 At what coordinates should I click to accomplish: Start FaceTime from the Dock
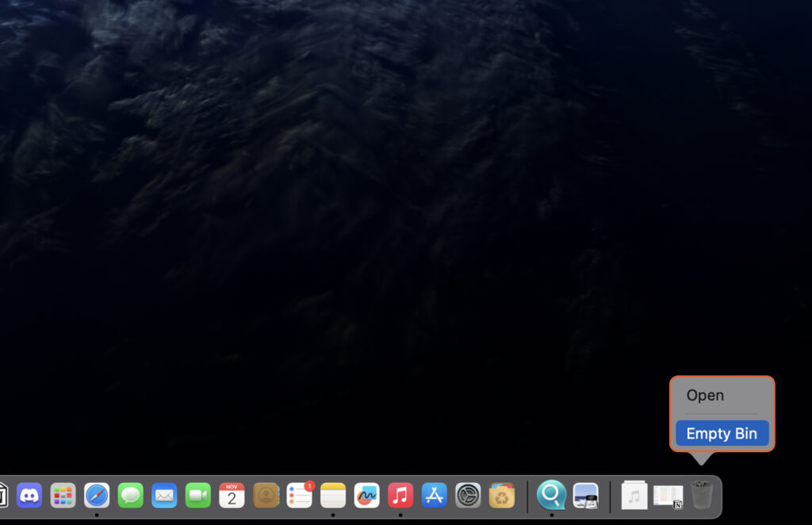pos(198,496)
